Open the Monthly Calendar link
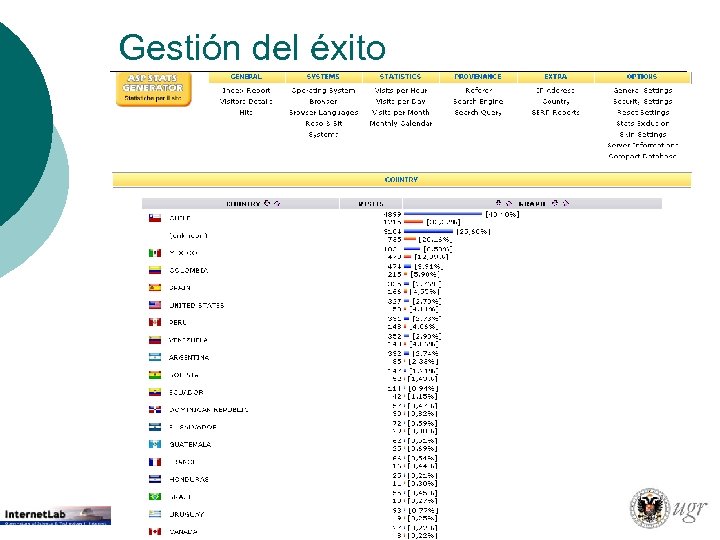The width and height of the screenshot is (720, 540). 401,124
